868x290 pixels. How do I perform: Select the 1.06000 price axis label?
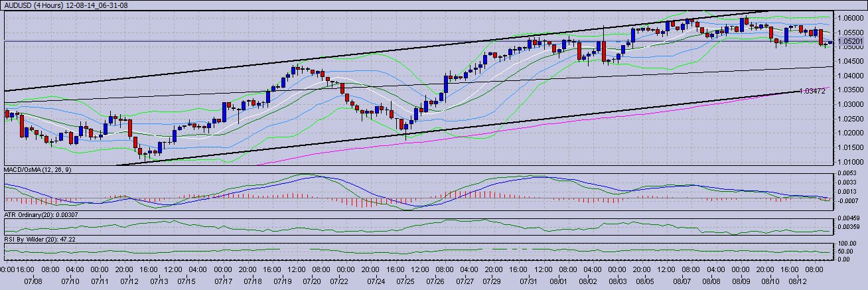(x=851, y=19)
